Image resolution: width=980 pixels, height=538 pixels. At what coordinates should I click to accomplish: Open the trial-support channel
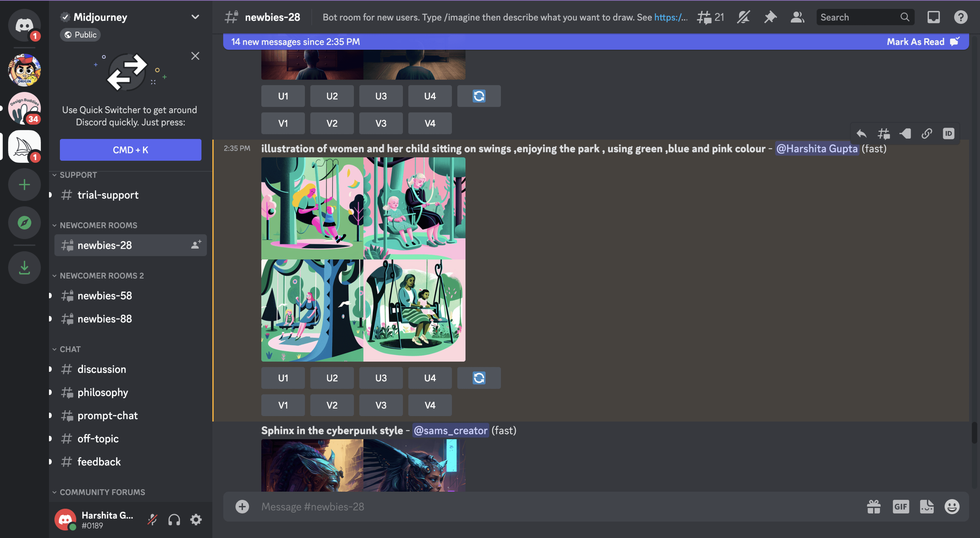130,195
